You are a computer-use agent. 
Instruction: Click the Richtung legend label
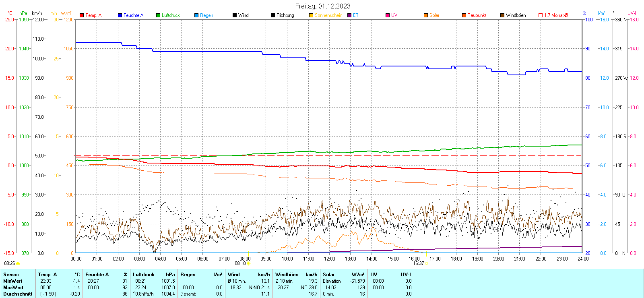(285, 15)
